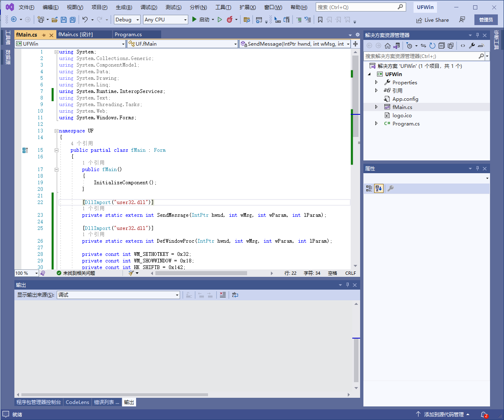
Task: Click 添加到源代码管理 in status bar
Action: click(x=444, y=415)
